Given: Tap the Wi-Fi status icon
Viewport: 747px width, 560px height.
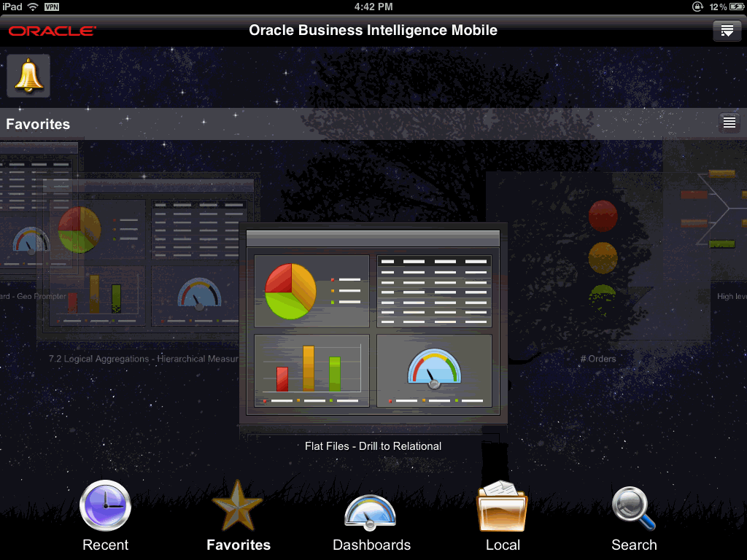Looking at the screenshot, I should click(x=33, y=7).
